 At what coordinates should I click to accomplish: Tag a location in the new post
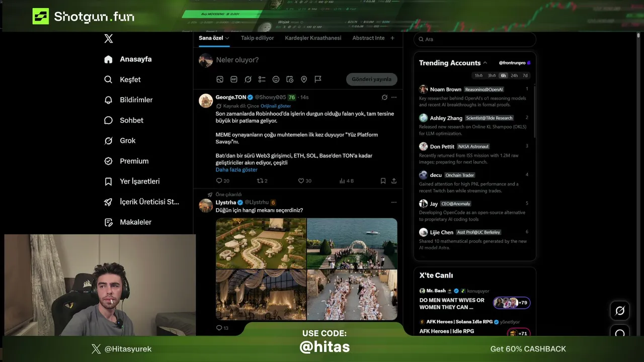pos(304,79)
